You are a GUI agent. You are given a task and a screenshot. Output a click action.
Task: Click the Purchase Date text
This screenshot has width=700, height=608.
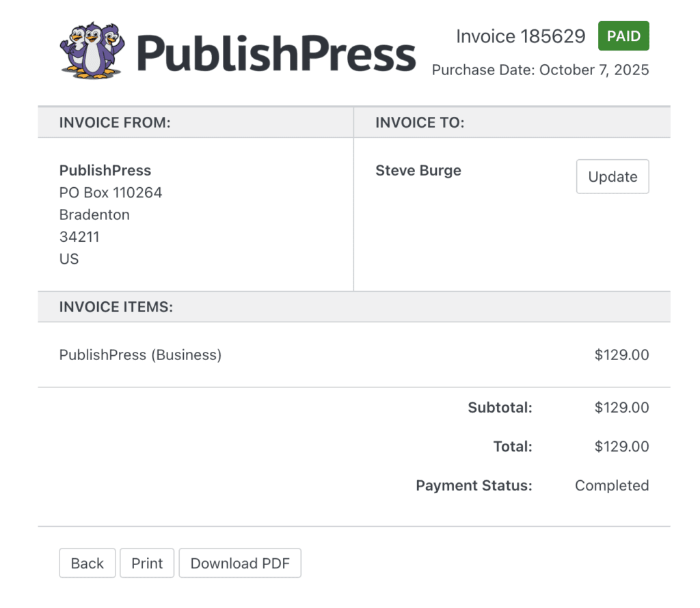541,70
